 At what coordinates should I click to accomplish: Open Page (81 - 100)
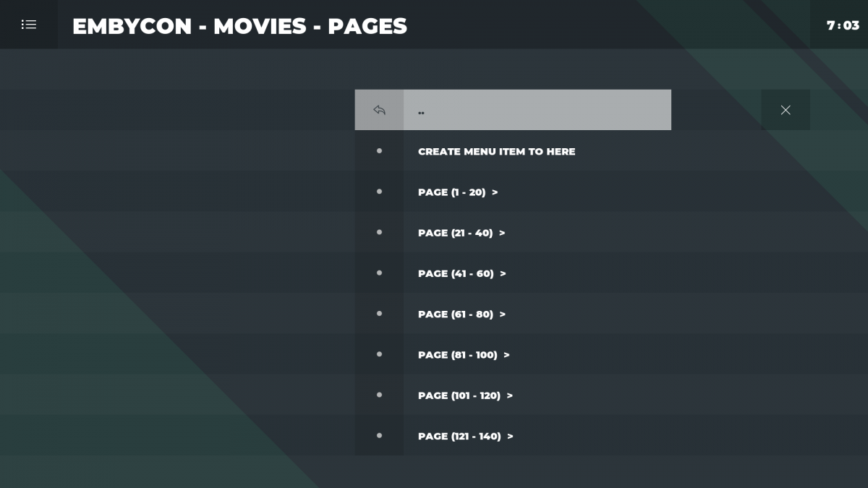[513, 354]
